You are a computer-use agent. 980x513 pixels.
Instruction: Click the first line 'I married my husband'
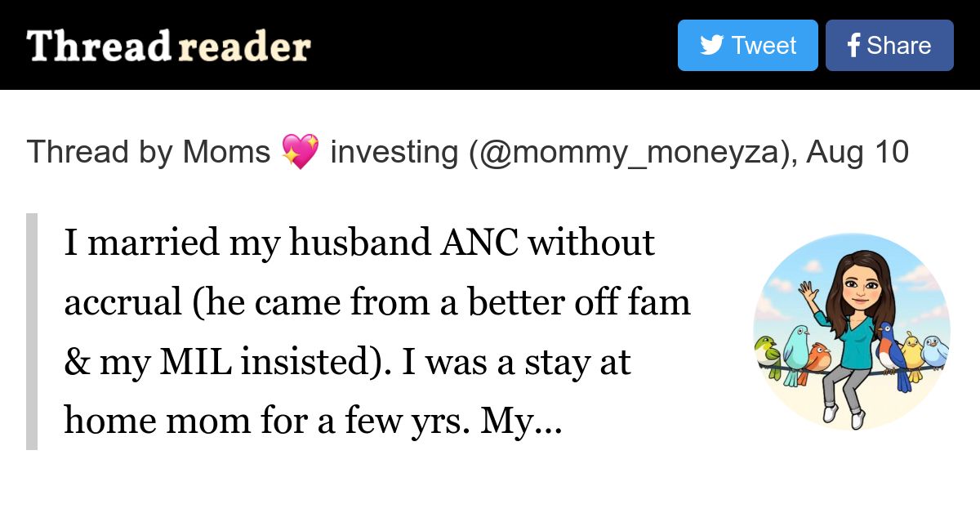(x=359, y=243)
